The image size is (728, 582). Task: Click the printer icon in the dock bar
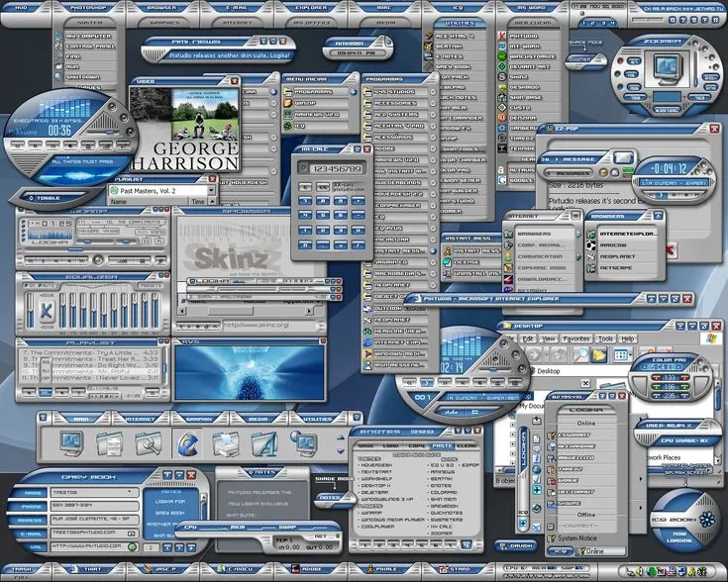tap(226, 444)
